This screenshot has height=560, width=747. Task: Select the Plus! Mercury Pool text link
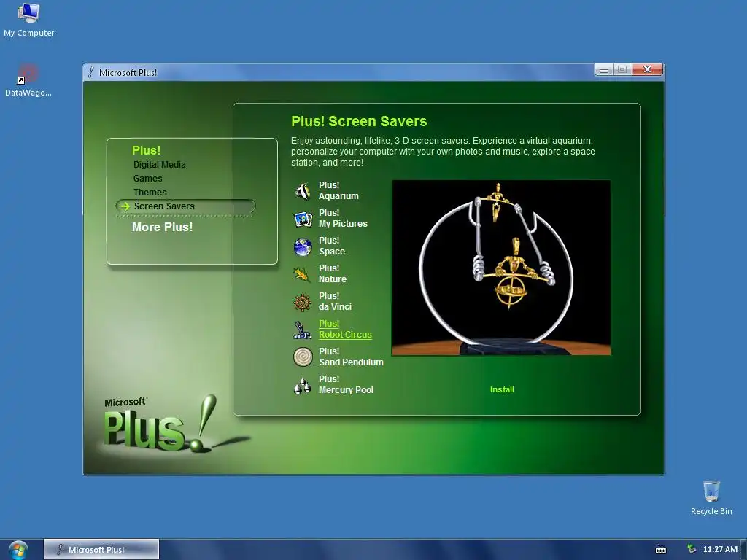click(346, 384)
